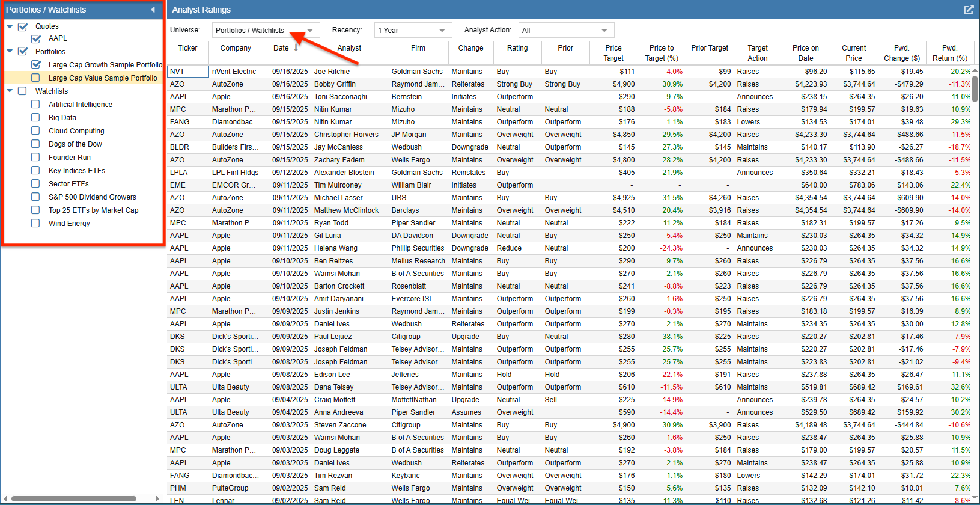The image size is (980, 505).
Task: Check the Watchlists group checkbox
Action: point(22,91)
